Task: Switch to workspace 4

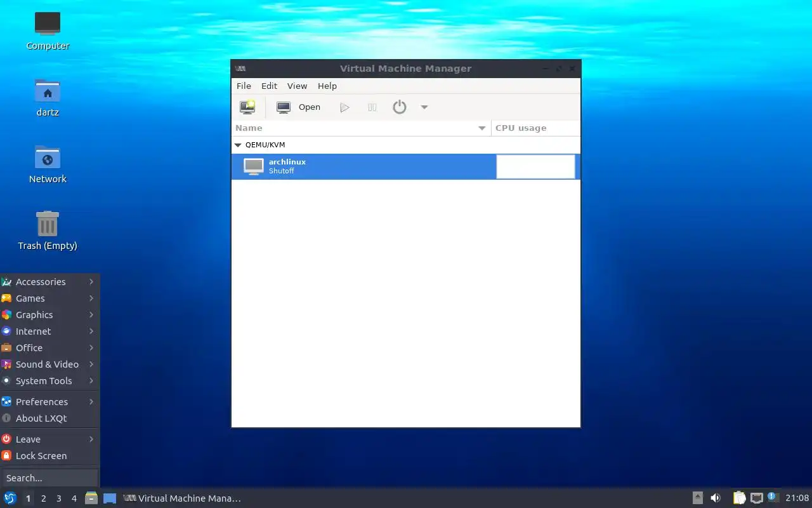Action: click(x=74, y=498)
